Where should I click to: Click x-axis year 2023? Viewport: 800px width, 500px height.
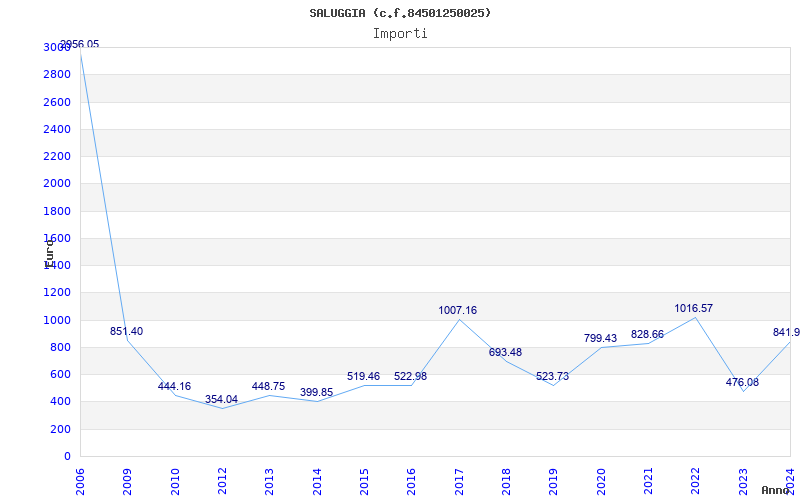point(743,482)
